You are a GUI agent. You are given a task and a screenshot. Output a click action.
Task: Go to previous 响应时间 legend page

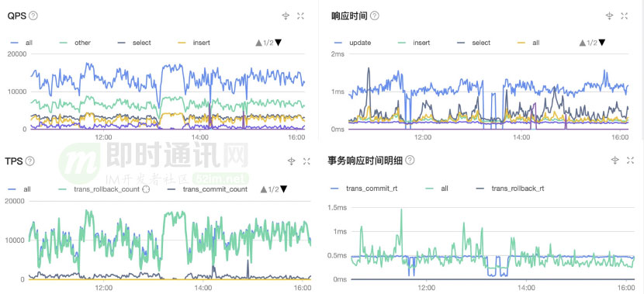583,43
